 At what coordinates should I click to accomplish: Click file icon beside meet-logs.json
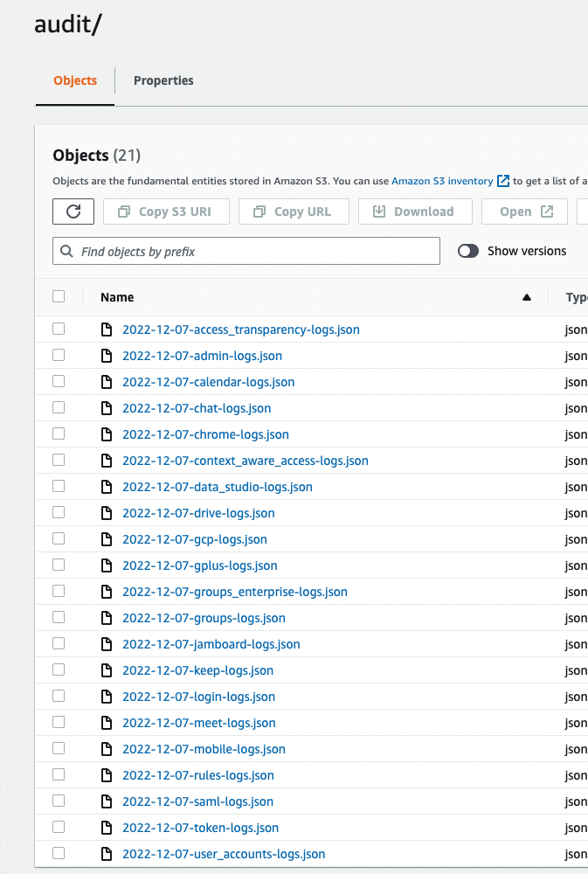tap(107, 723)
